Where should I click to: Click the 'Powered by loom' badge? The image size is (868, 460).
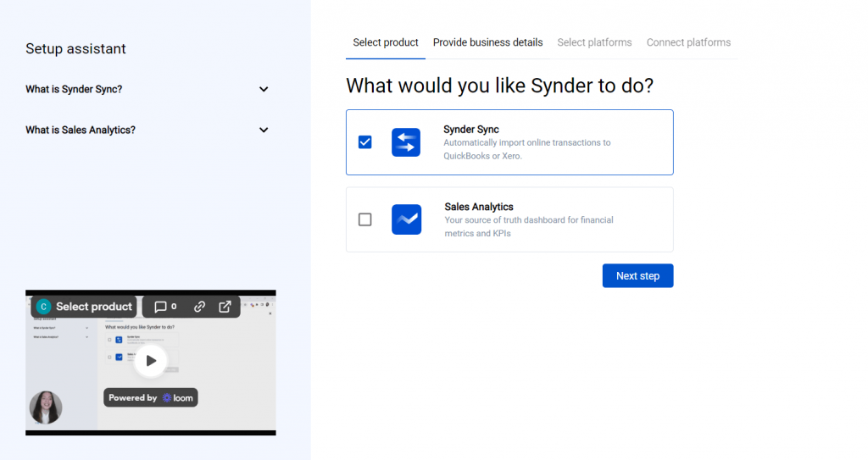pos(151,397)
